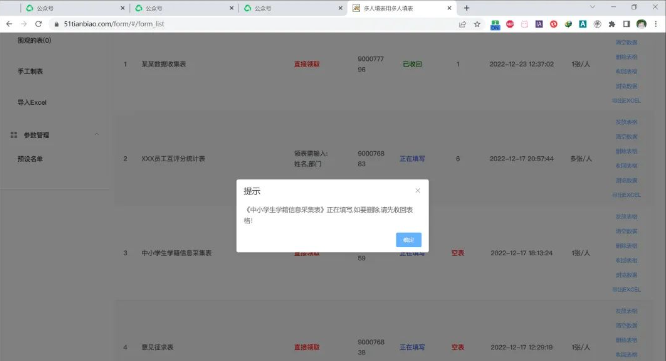Click the fill-in requirement text ending in 姓名,部门
Viewport: 666px width, 361px height.
coord(310,158)
